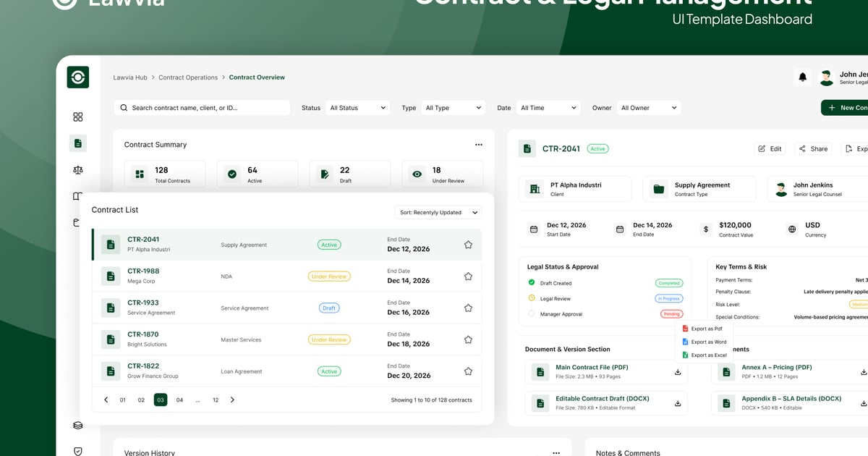Open CTR-1822 Grow Finance Group row

pyautogui.click(x=286, y=371)
